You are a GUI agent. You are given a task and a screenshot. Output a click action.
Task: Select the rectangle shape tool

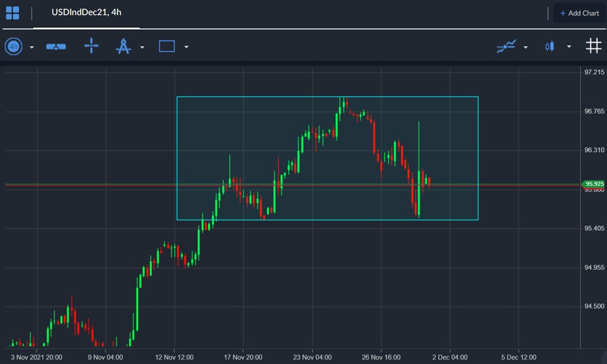pos(167,46)
